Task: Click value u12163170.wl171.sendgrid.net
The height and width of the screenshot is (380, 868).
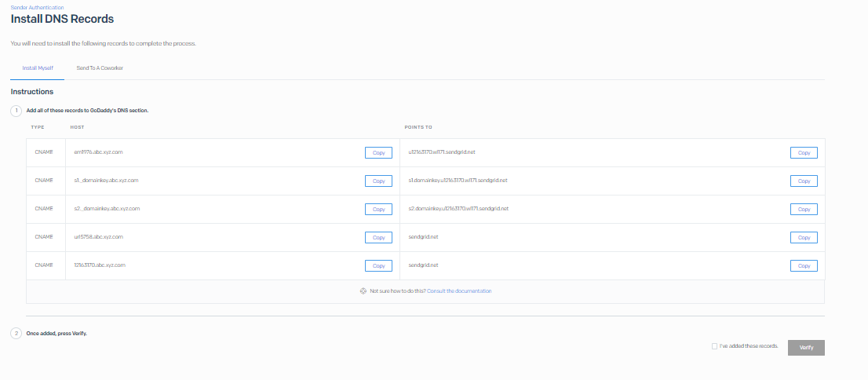Action: pos(442,152)
